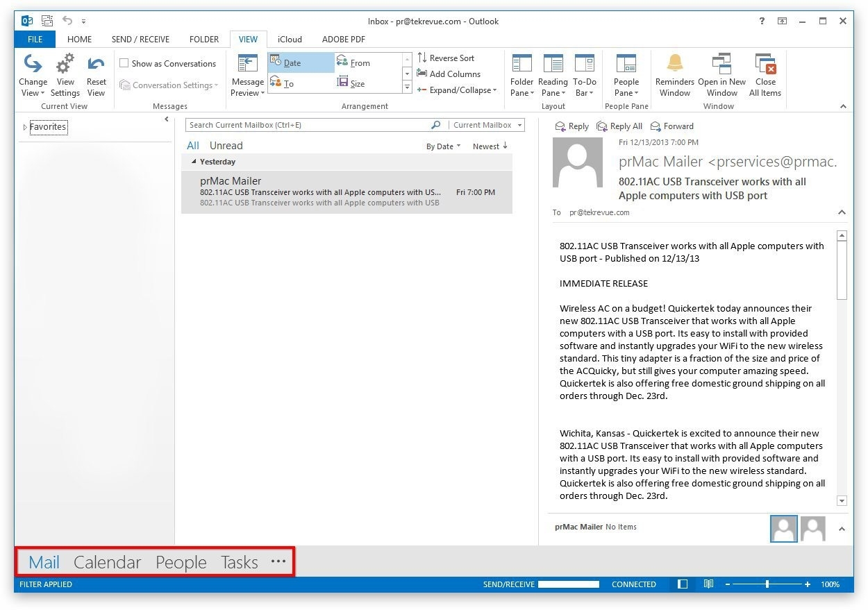Open Reading Pane layout options
The height and width of the screenshot is (610, 868).
tap(553, 76)
